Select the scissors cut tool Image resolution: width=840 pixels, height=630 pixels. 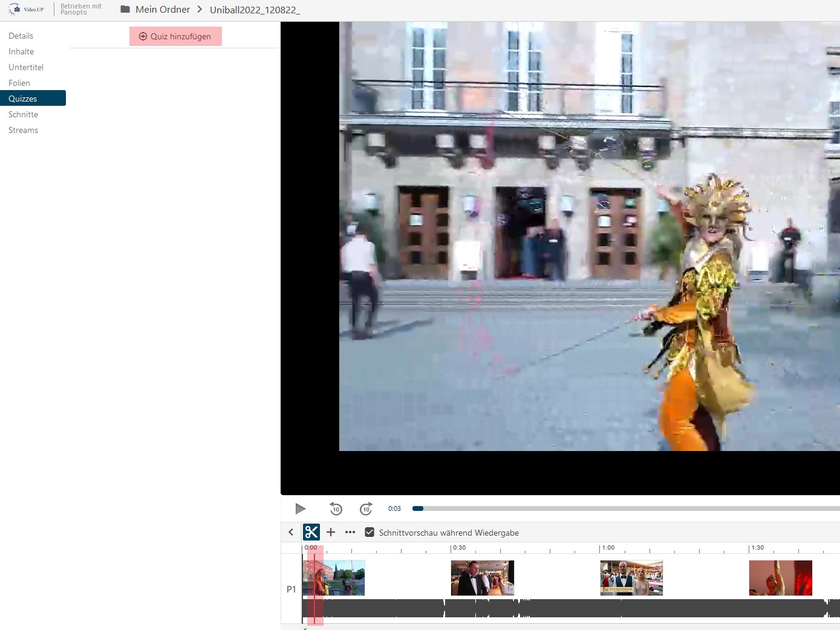coord(311,532)
